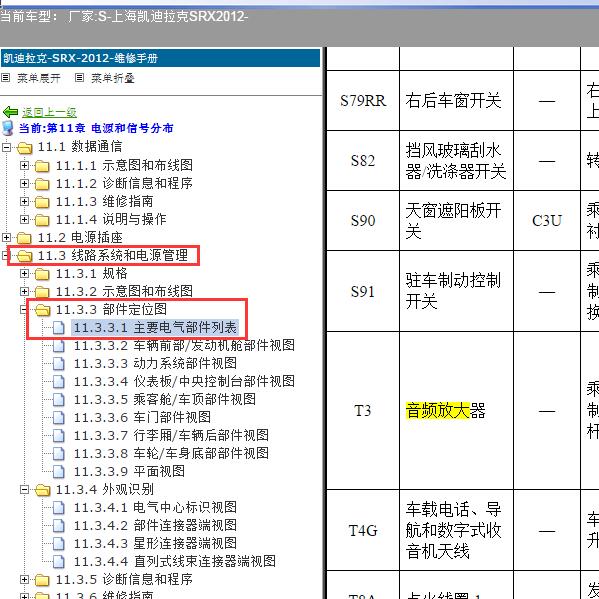Open 11.3.3.1 主要电气部件列表 page
The height and width of the screenshot is (599, 599).
[155, 328]
